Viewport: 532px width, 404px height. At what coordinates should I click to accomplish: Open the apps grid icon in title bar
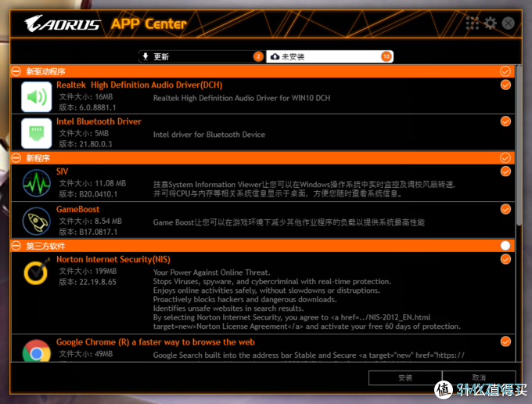pos(472,23)
